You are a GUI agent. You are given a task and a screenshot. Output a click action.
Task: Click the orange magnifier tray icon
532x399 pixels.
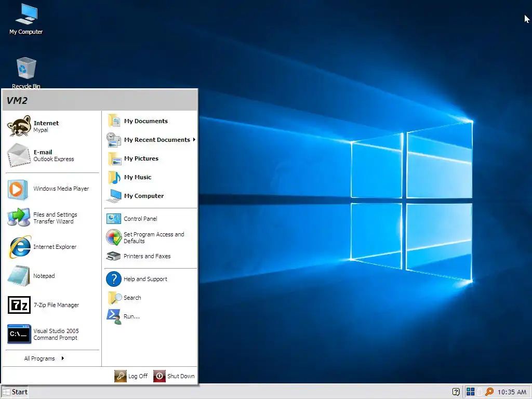tap(489, 392)
